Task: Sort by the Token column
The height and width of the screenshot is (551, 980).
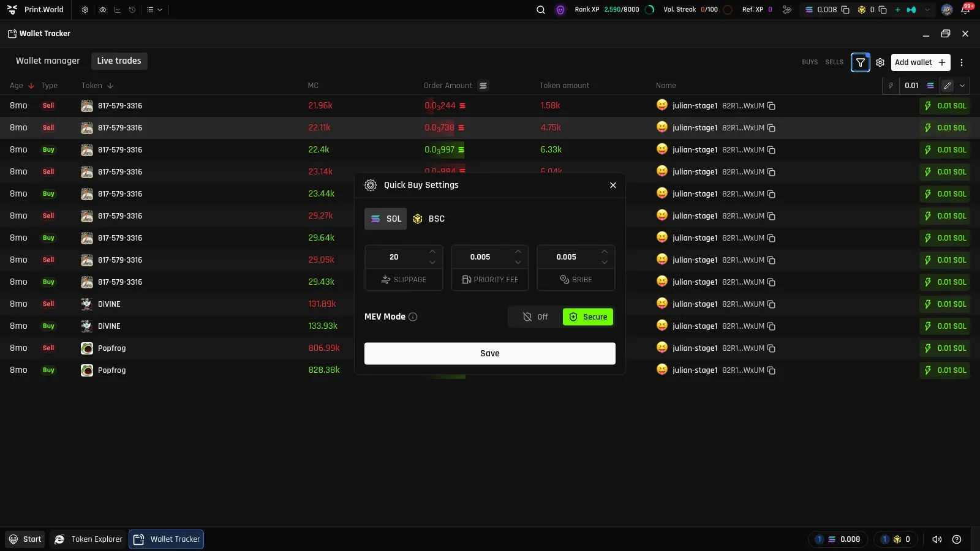Action: click(97, 86)
